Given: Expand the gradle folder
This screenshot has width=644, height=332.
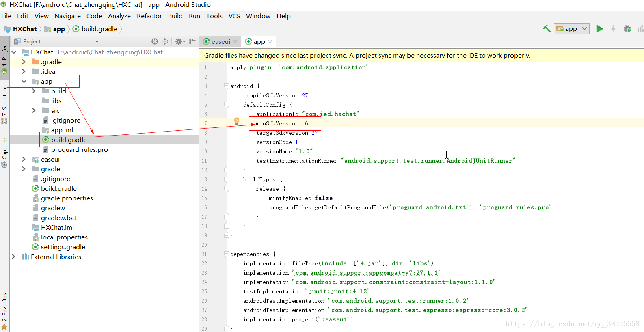Looking at the screenshot, I should 24,169.
